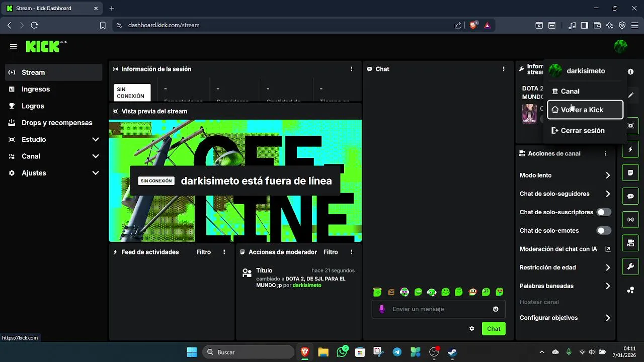Open the external link icon of Moderación del chat con IA

(608, 249)
